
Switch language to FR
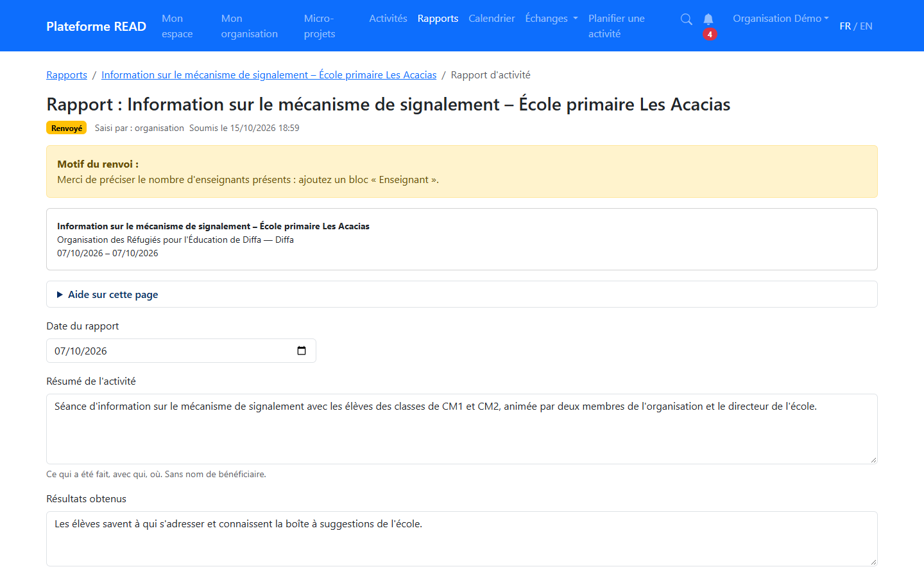[x=845, y=26]
